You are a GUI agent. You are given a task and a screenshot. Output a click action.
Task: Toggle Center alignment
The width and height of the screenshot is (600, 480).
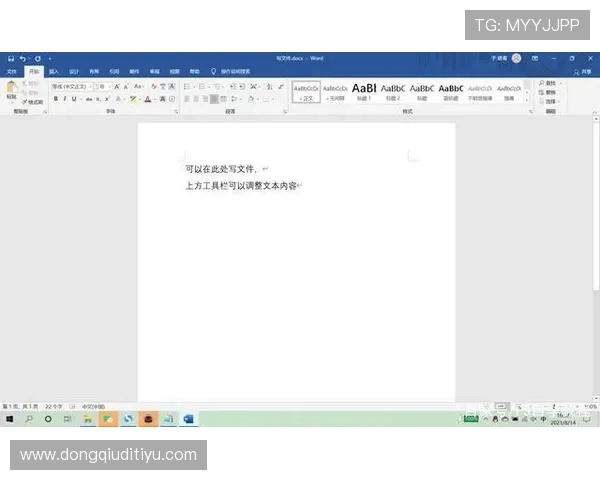(x=196, y=99)
